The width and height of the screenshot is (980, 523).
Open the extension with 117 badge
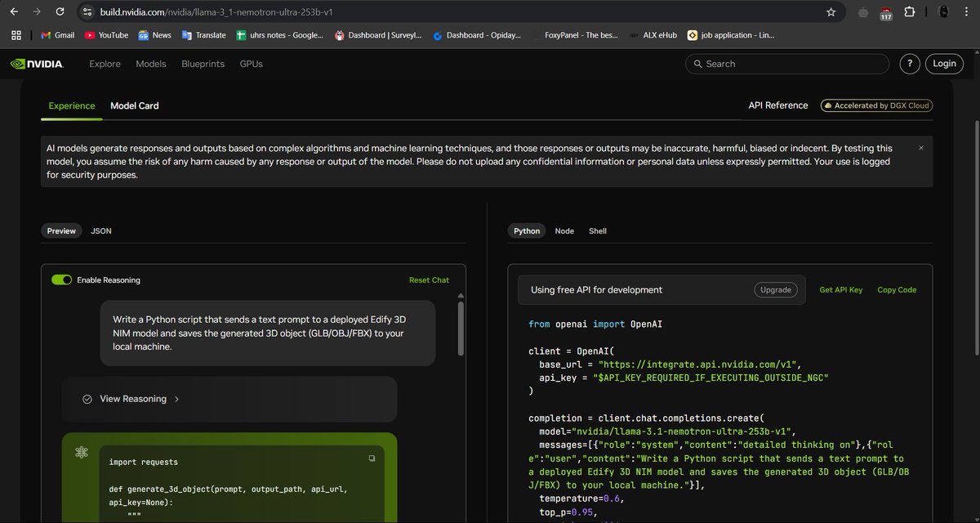[886, 13]
